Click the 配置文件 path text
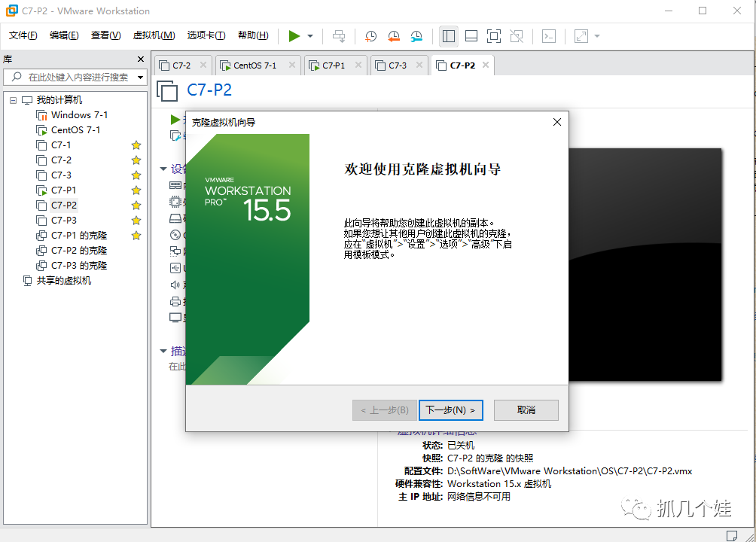 pyautogui.click(x=569, y=471)
